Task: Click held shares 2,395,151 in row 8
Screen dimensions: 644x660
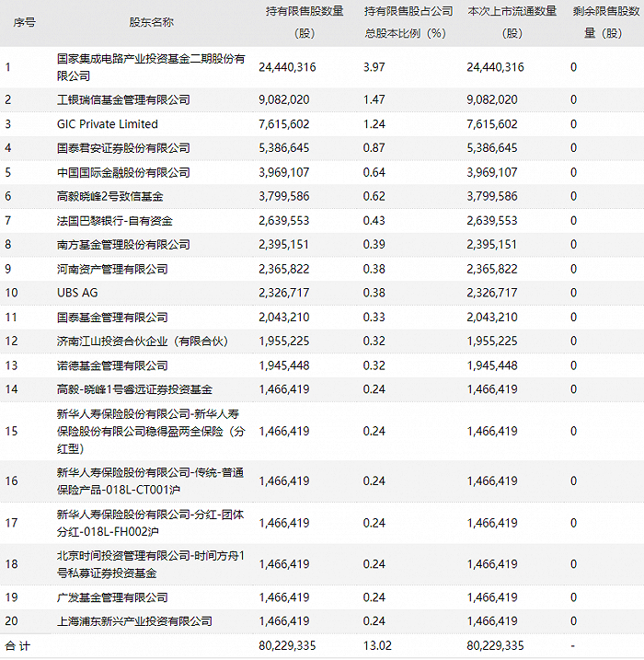Action: click(x=284, y=245)
